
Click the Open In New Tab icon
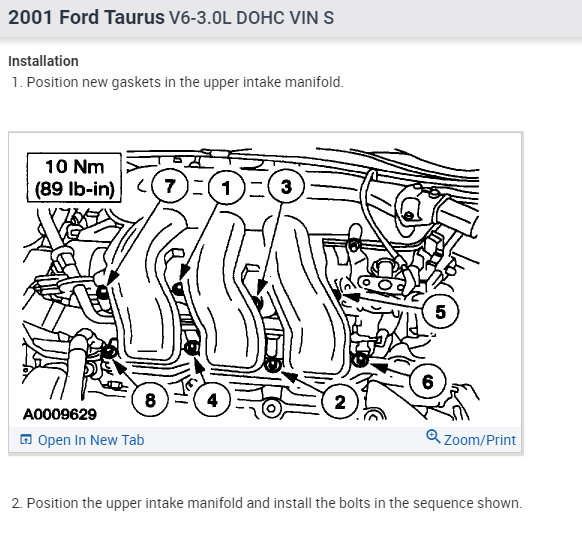click(26, 439)
